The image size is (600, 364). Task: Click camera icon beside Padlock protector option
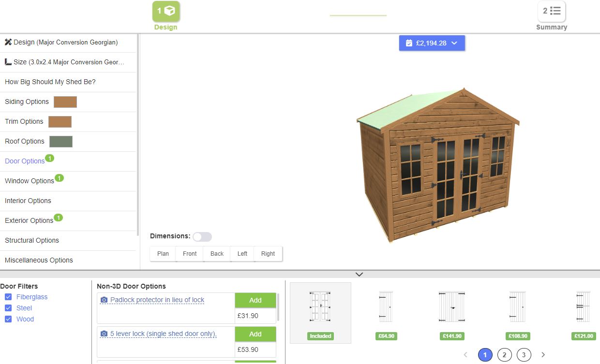(x=104, y=300)
